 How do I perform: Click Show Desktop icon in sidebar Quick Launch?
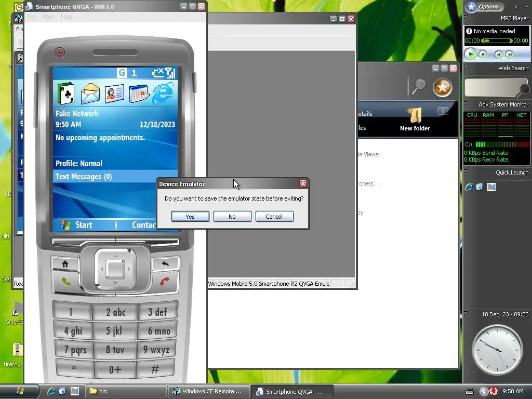pyautogui.click(x=491, y=187)
